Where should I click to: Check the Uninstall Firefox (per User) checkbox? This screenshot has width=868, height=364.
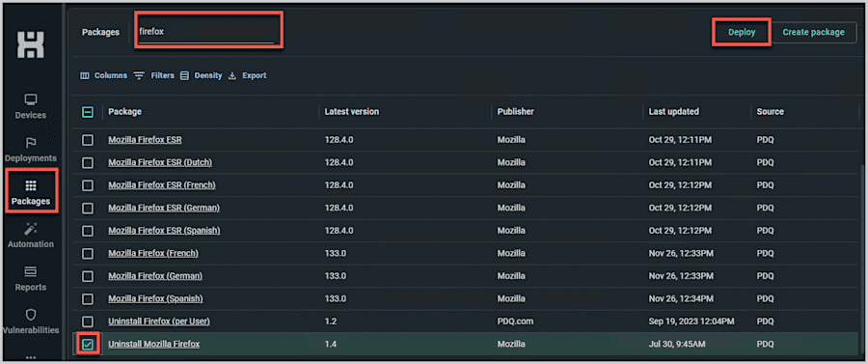pyautogui.click(x=88, y=322)
